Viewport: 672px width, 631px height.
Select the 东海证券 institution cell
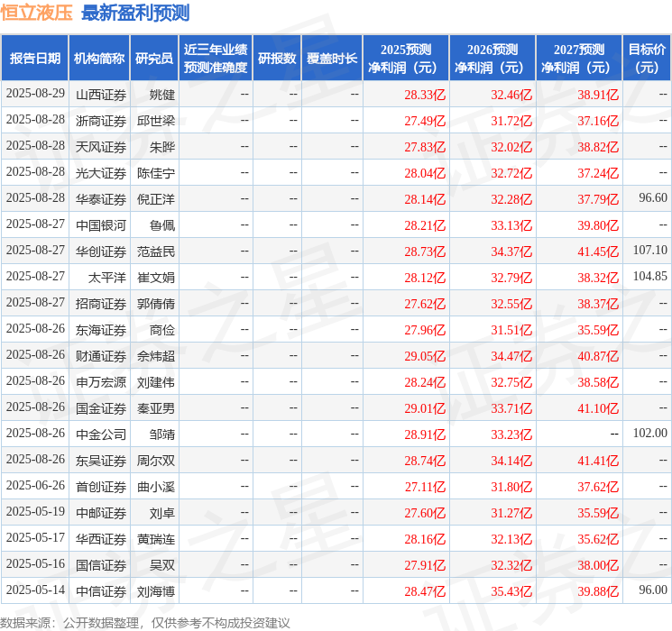click(101, 330)
